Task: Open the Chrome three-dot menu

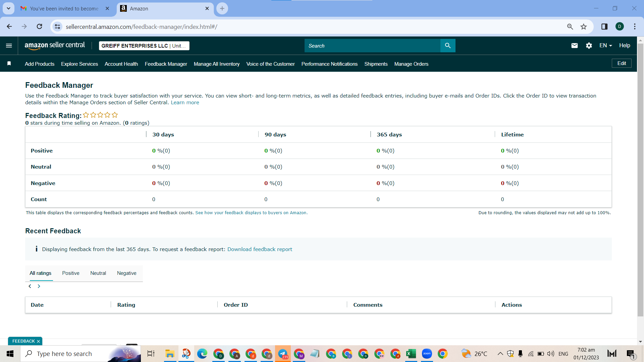Action: [x=635, y=26]
